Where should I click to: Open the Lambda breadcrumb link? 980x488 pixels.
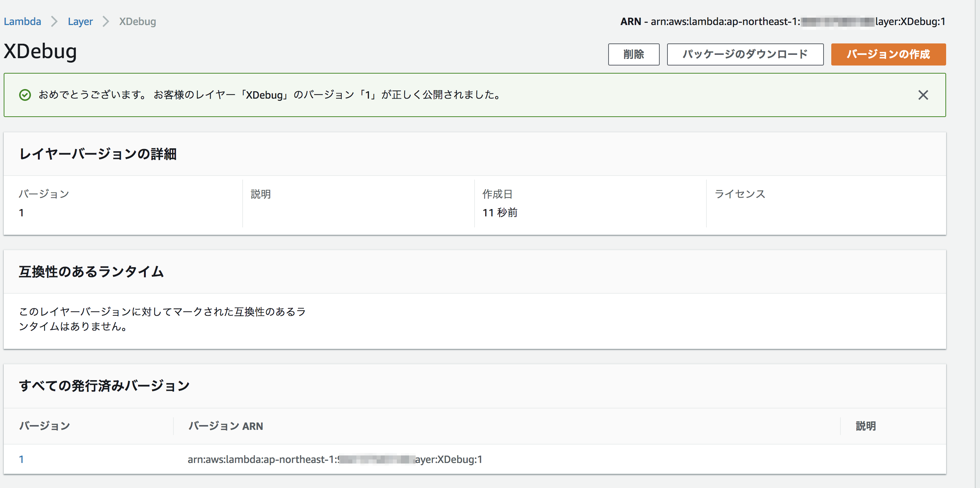coord(22,22)
